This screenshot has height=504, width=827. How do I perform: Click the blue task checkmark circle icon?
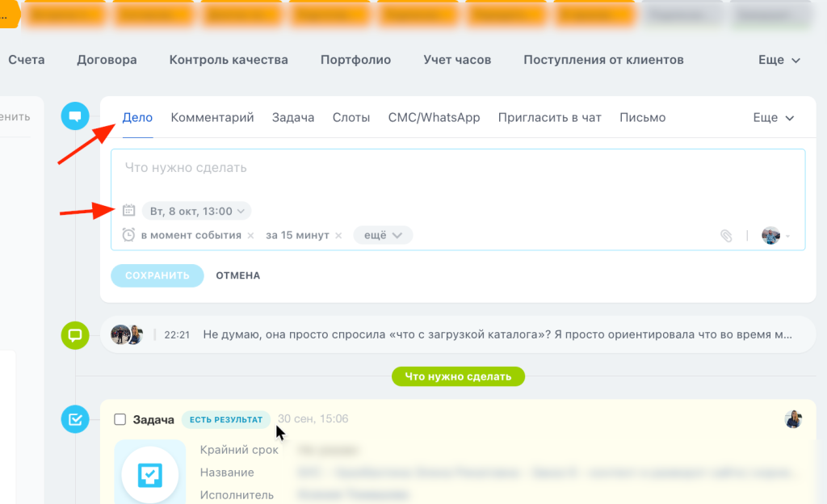click(x=75, y=419)
